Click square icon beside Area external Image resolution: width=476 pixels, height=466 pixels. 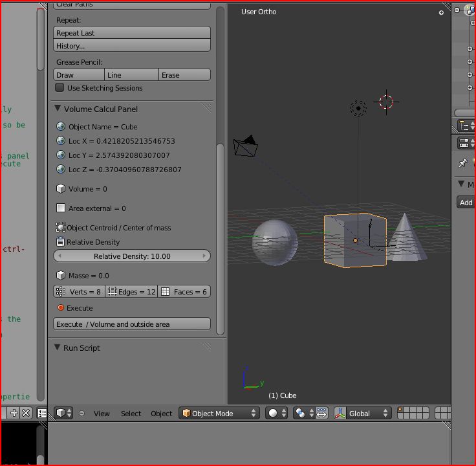click(61, 208)
